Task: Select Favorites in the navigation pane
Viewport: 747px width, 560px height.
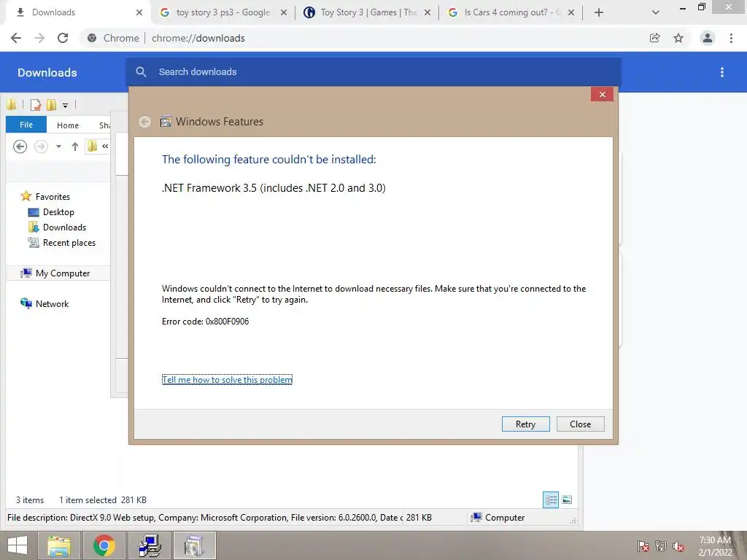Action: pos(53,197)
